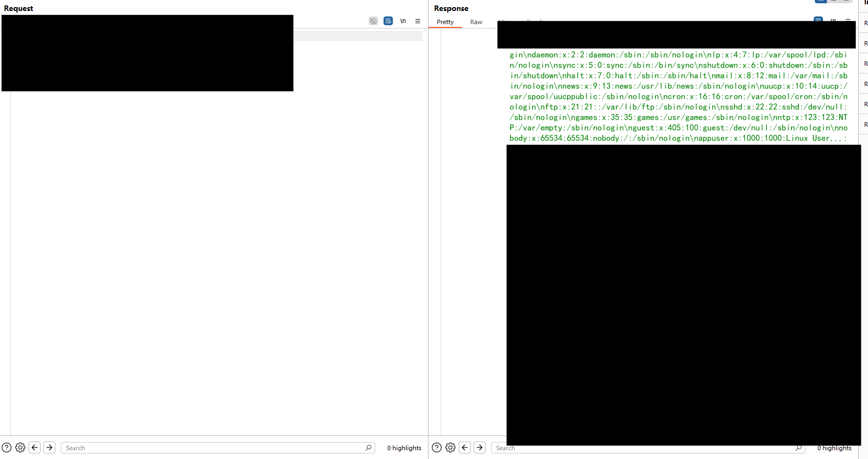Open the Request panel hamburger options menu

tap(418, 21)
